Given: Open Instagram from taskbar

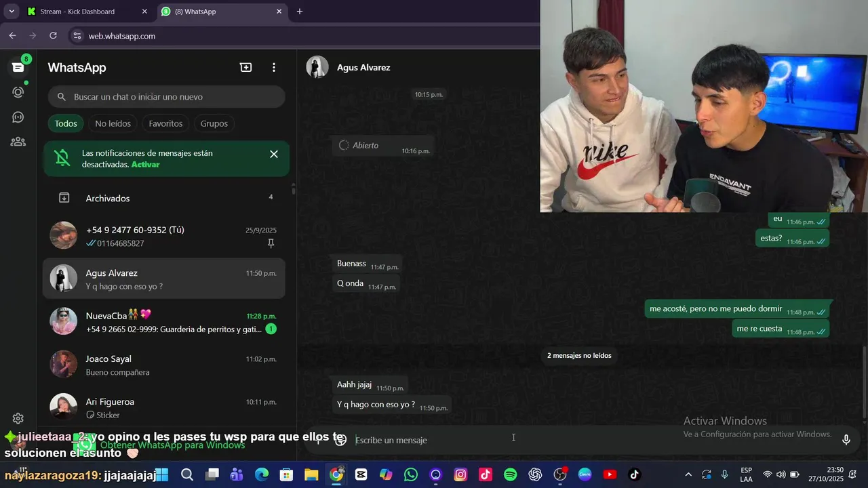Looking at the screenshot, I should [x=460, y=474].
